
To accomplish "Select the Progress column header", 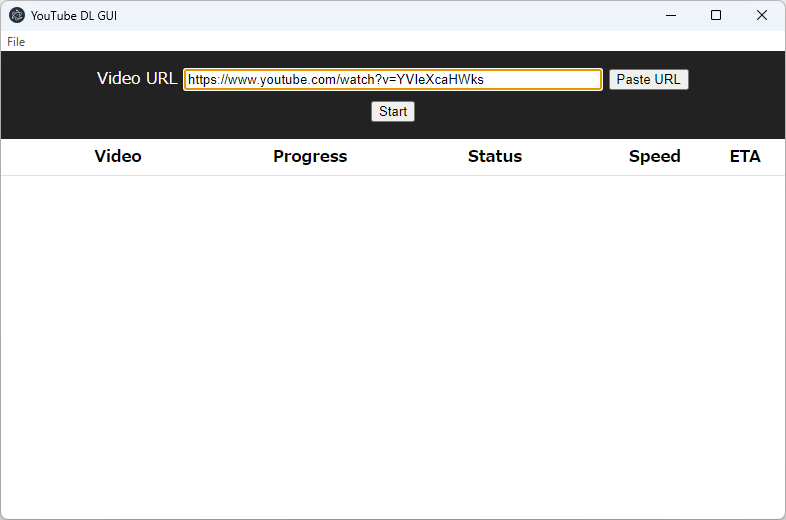I will point(310,156).
